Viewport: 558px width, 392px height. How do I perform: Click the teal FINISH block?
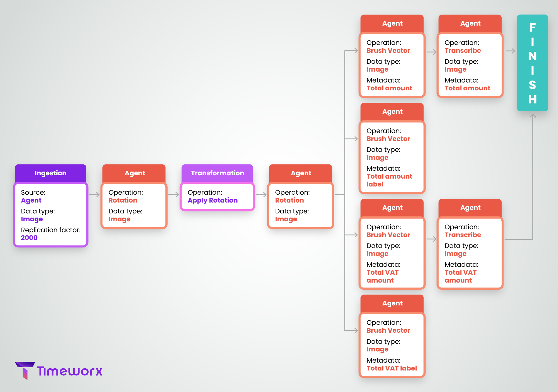[532, 63]
